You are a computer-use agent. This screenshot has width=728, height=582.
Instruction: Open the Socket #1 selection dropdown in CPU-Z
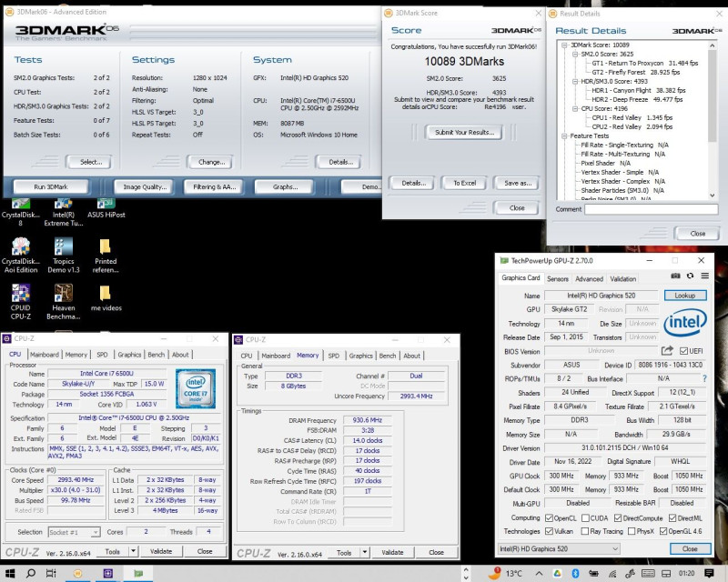tap(75, 532)
